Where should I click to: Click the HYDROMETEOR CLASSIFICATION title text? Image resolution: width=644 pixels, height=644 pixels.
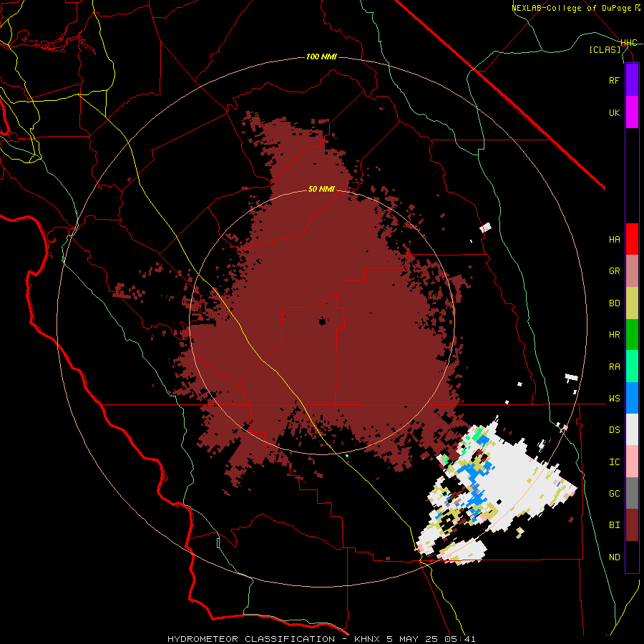[251, 639]
